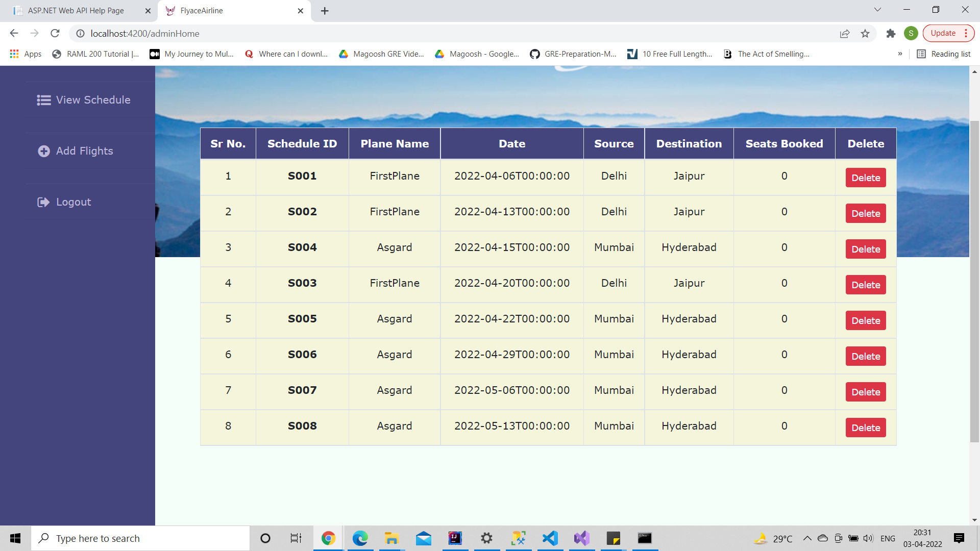
Task: Delete the S004 schedule entry
Action: coord(865,249)
